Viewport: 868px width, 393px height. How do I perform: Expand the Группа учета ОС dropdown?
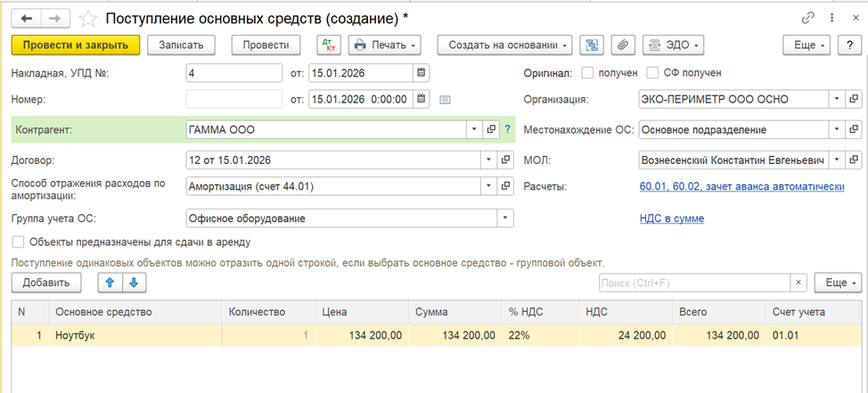point(505,218)
